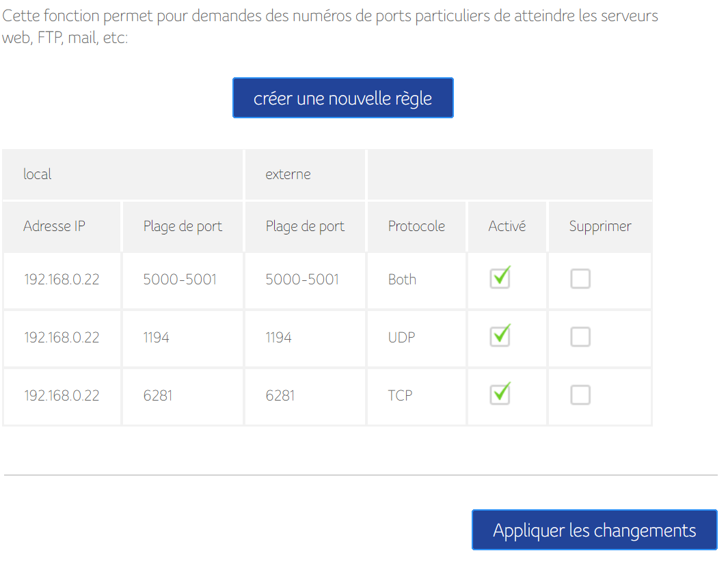Check Supprimer box on the 6281 TCP rule
This screenshot has width=728, height=566.
pyautogui.click(x=580, y=395)
